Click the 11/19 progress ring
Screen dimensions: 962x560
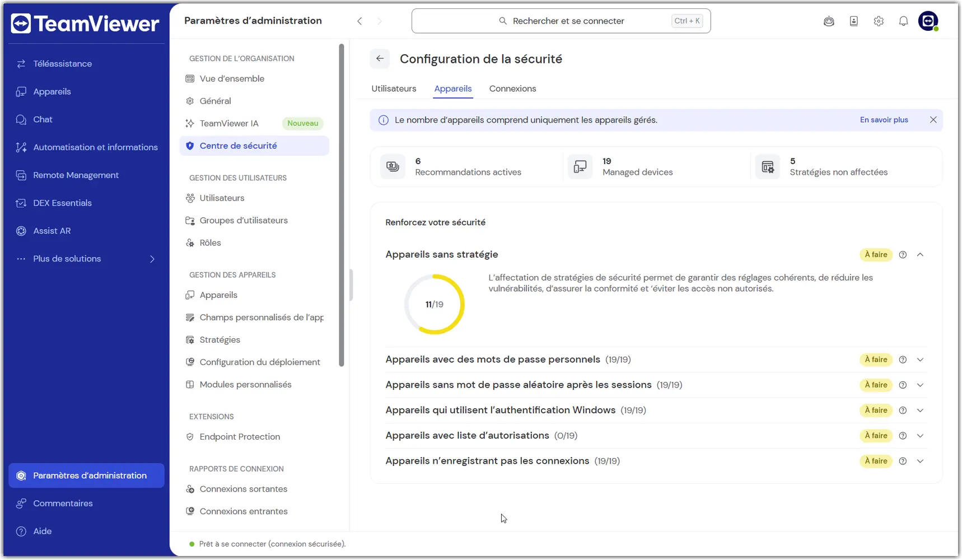click(x=435, y=304)
